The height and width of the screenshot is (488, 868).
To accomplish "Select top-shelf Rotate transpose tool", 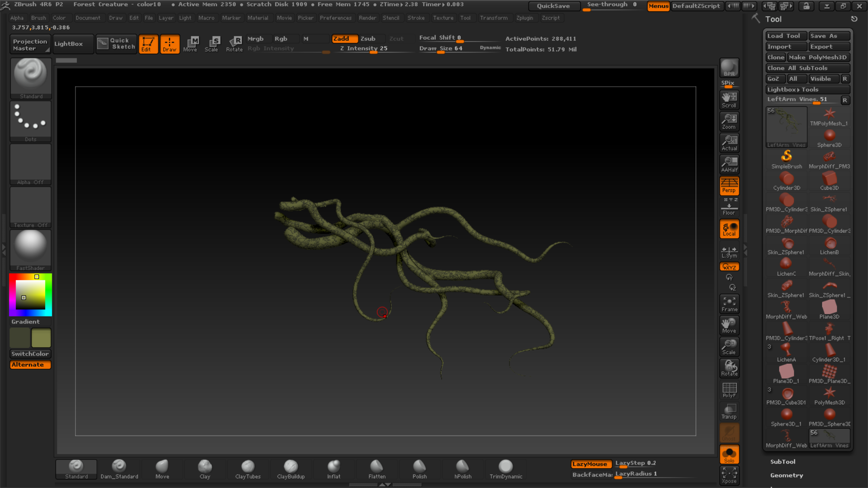I will (x=234, y=44).
